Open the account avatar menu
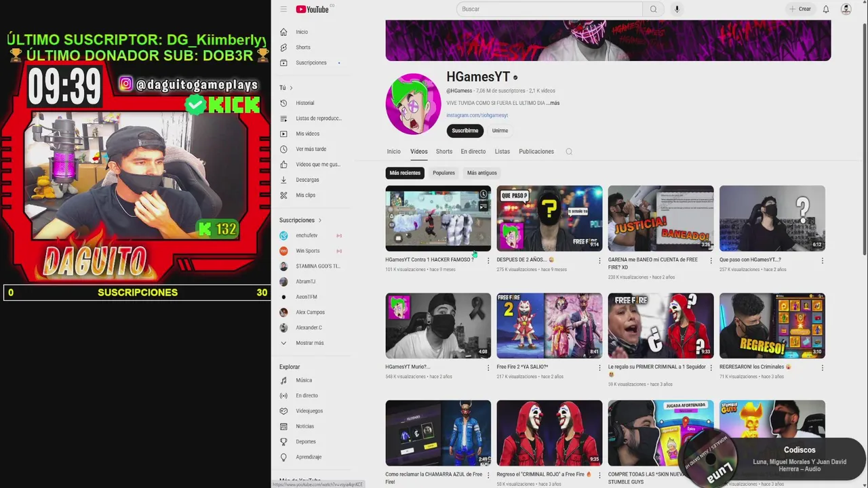The height and width of the screenshot is (488, 868). [x=846, y=9]
